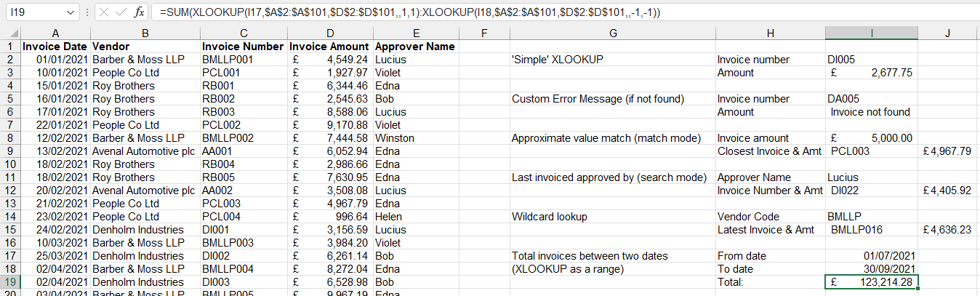Image resolution: width=980 pixels, height=296 pixels.
Task: Click the Enter formula checkmark icon
Action: (121, 12)
